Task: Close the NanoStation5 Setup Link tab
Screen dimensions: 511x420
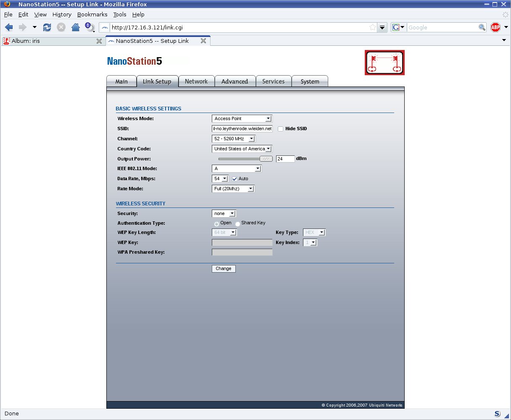Action: coord(203,41)
